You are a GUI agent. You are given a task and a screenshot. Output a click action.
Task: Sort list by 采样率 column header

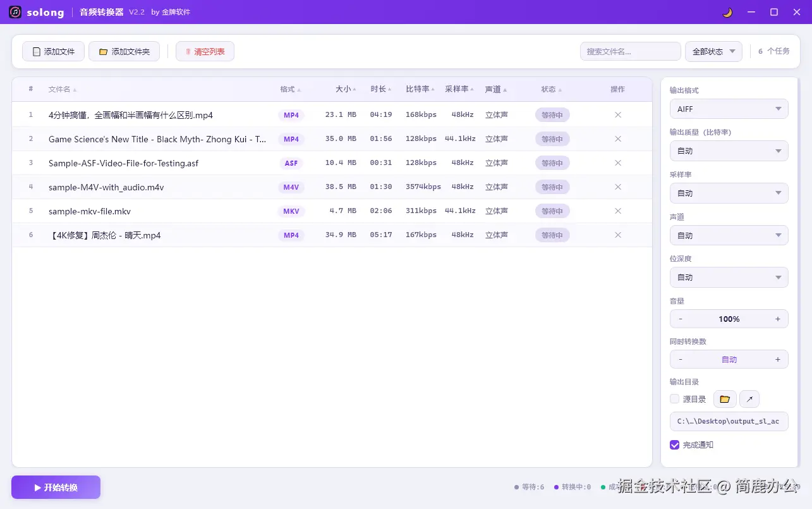(460, 89)
